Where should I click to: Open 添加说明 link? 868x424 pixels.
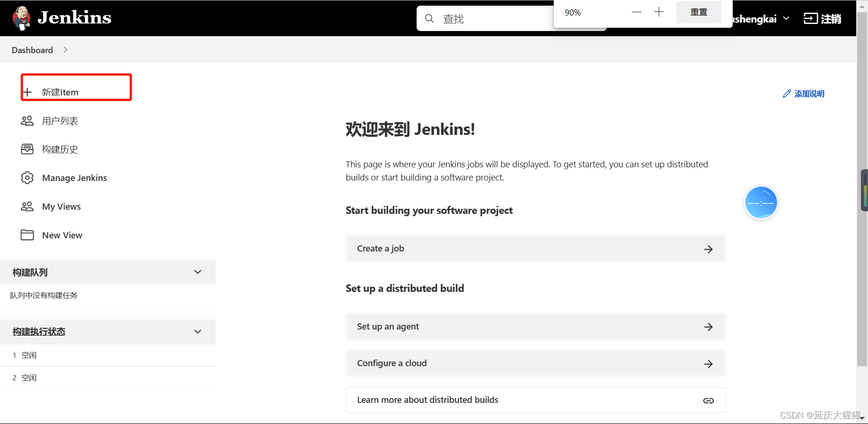pos(809,94)
